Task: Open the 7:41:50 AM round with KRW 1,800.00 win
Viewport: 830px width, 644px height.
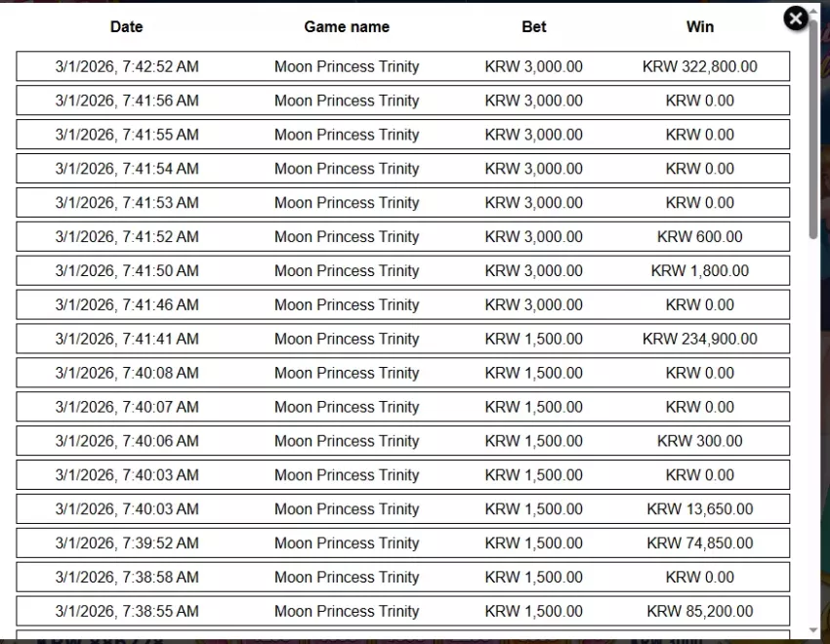Action: 403,270
